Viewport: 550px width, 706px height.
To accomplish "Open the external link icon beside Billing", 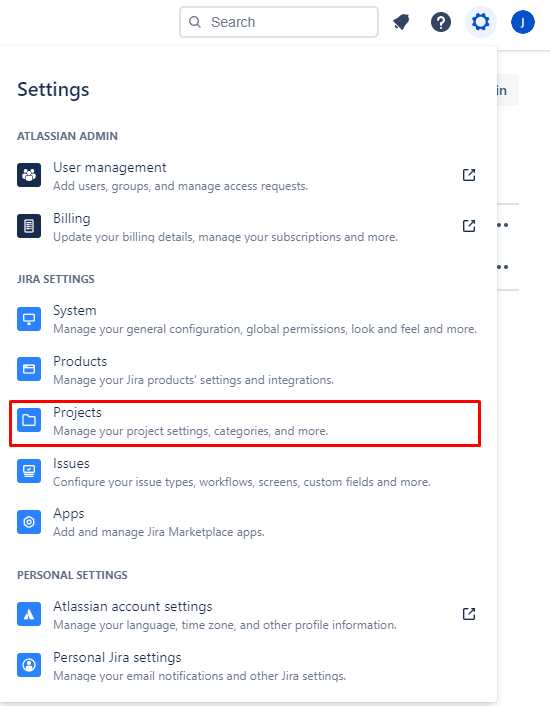I will click(469, 226).
